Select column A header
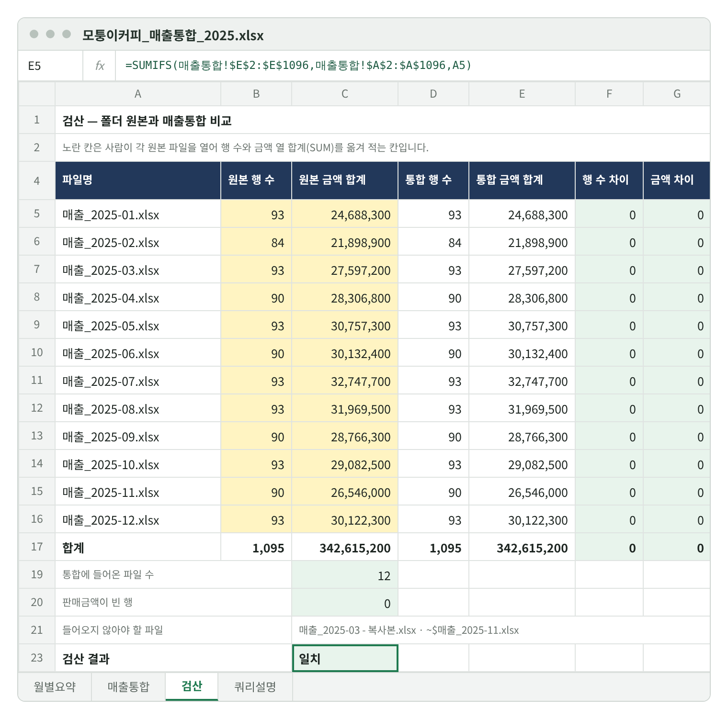 click(138, 94)
